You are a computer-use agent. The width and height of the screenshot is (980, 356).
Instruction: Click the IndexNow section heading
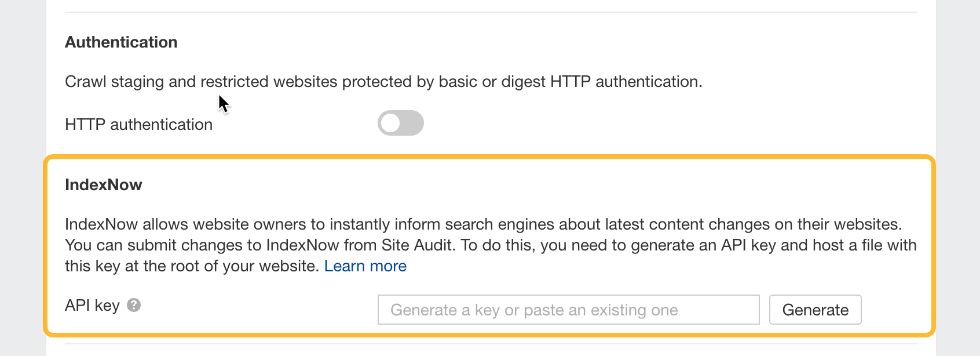tap(103, 185)
